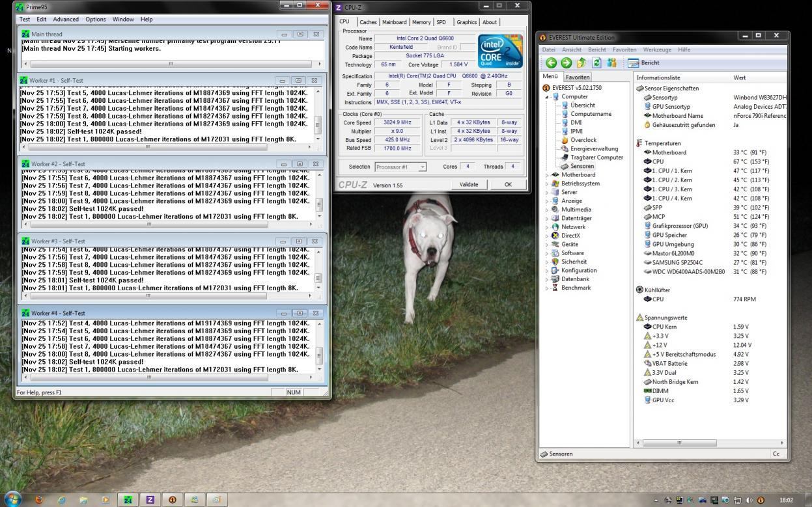
Task: Click EVEREST Refresh toolbar icon
Action: click(596, 62)
